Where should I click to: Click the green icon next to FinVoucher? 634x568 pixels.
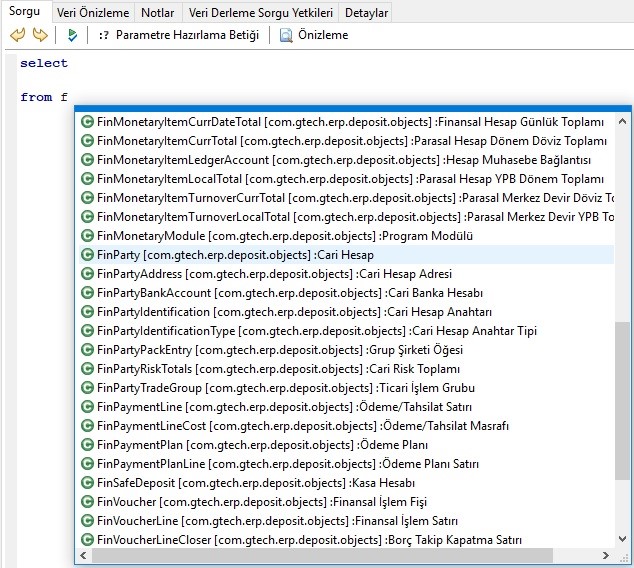(88, 502)
